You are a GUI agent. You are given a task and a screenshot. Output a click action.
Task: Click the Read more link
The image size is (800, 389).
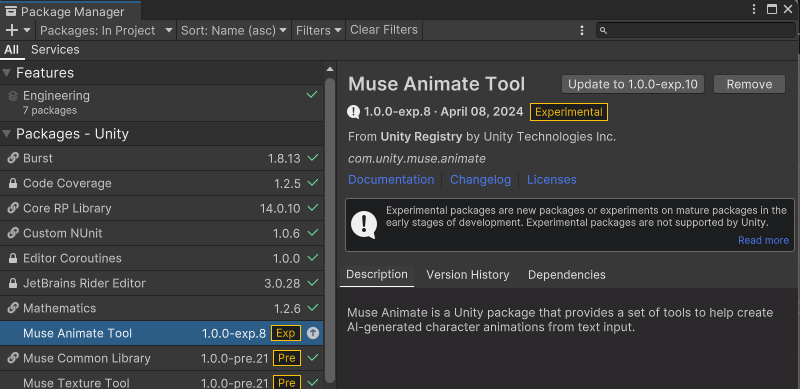pos(763,240)
